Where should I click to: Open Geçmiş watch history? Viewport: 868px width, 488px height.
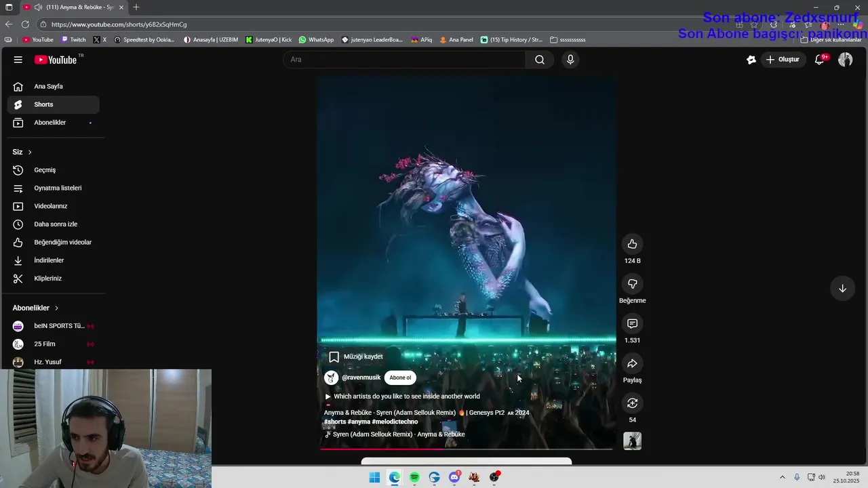pyautogui.click(x=54, y=170)
